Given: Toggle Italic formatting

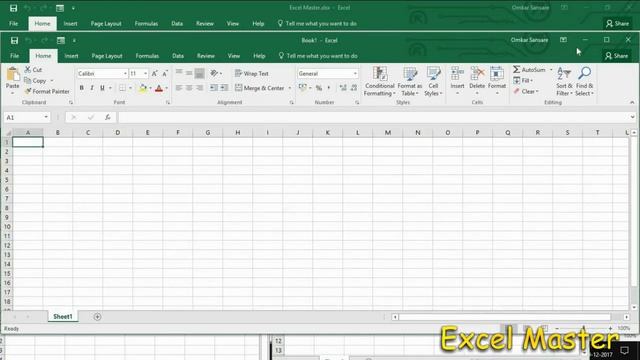Looking at the screenshot, I should pos(92,88).
